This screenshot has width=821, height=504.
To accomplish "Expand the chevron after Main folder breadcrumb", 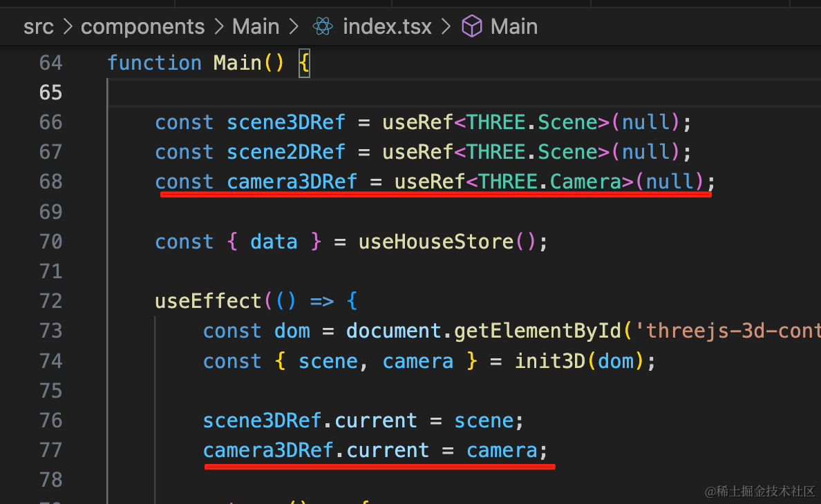I will coord(294,27).
